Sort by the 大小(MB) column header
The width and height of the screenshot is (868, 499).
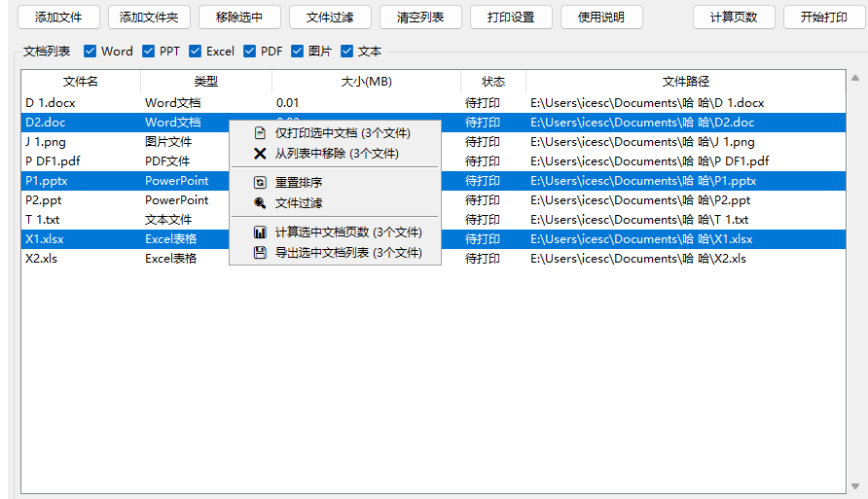[x=366, y=82]
